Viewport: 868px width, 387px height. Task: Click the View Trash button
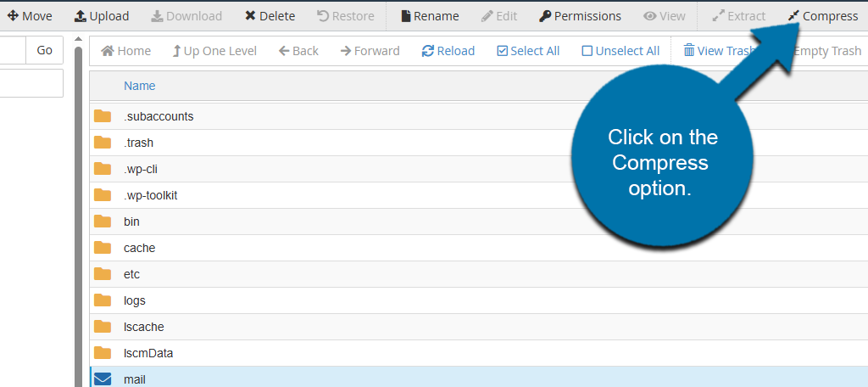pyautogui.click(x=717, y=51)
